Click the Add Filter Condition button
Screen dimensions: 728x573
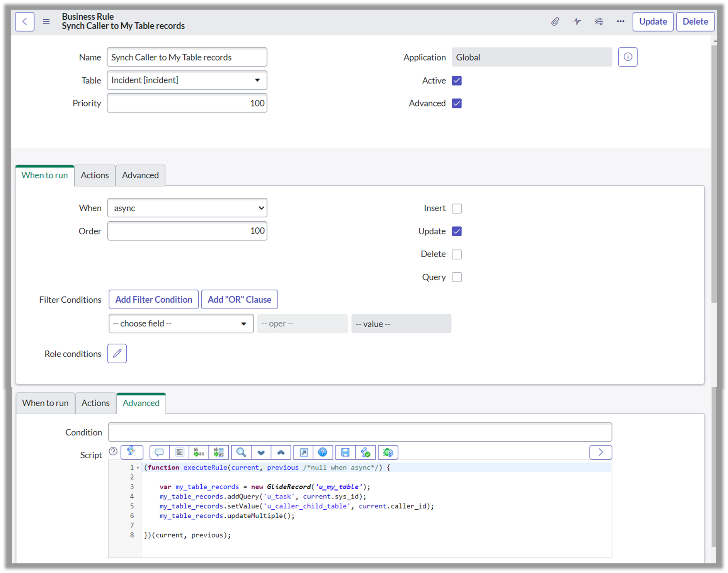[153, 299]
